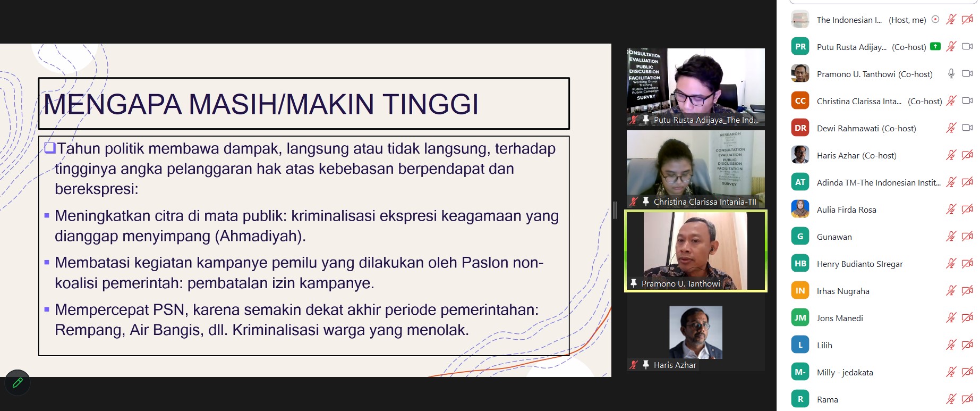Click Milly - jedakata participant name
980x411 pixels.
click(x=845, y=372)
